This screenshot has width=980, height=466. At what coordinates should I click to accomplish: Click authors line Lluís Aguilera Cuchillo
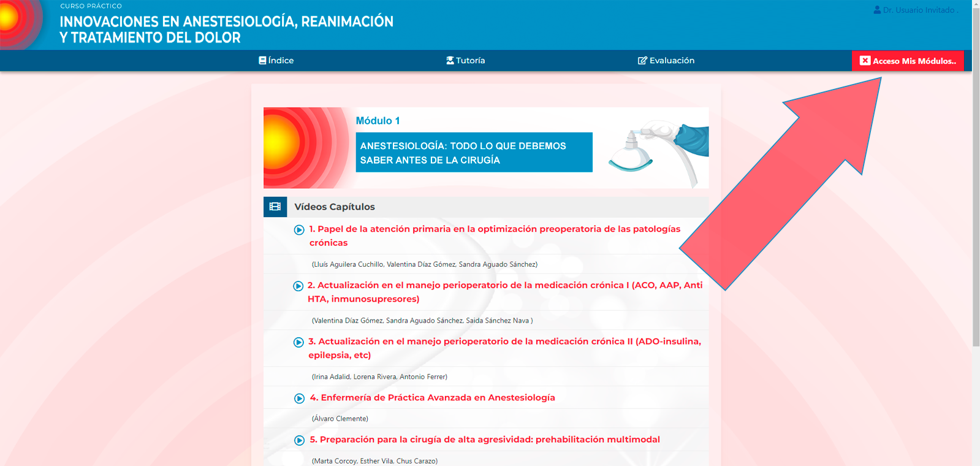(425, 264)
